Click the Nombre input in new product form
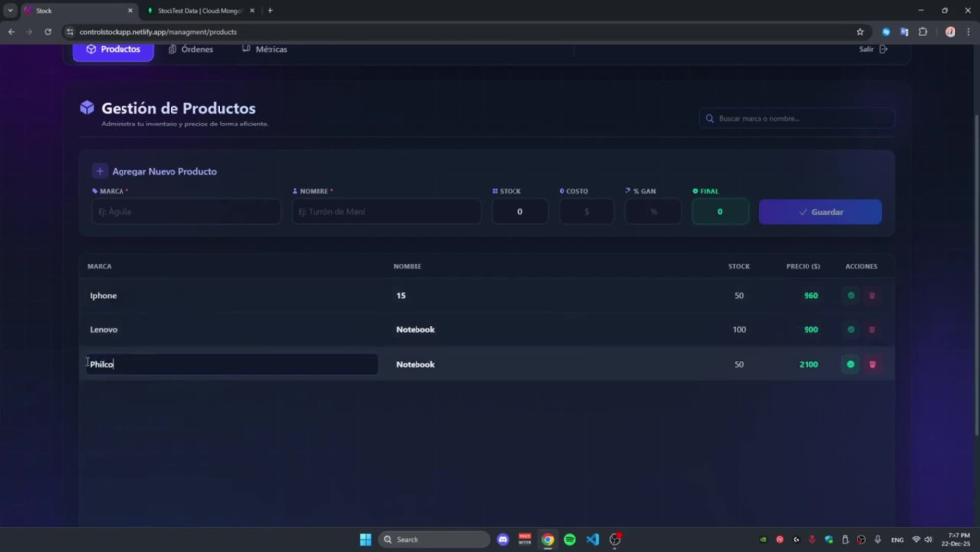980x552 pixels. [386, 212]
